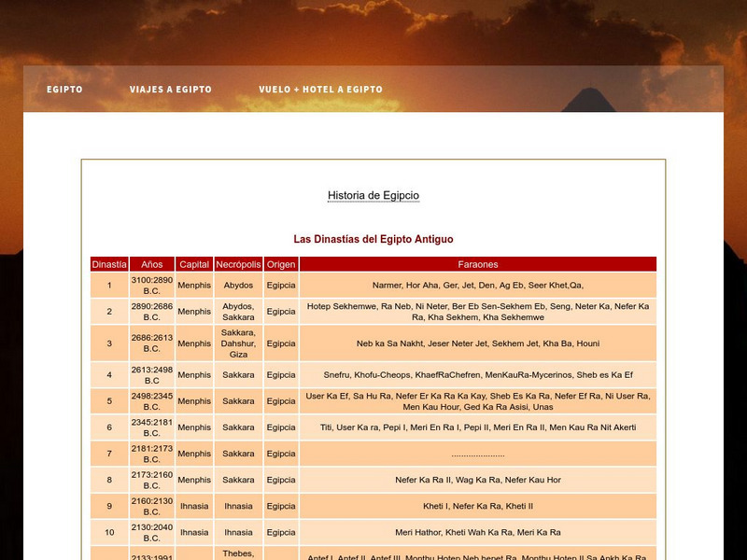This screenshot has height=560, width=747.
Task: Open the EGIPTO menu item
Action: 64,89
